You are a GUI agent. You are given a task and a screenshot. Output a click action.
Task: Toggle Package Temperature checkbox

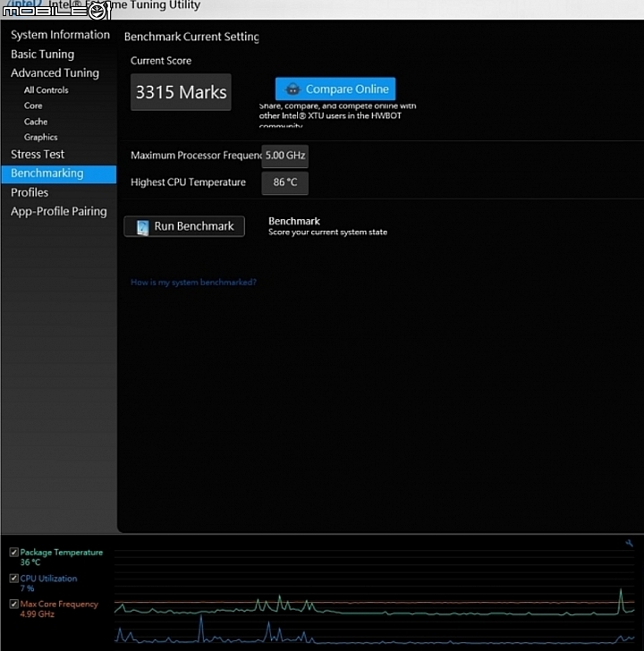[x=13, y=553]
